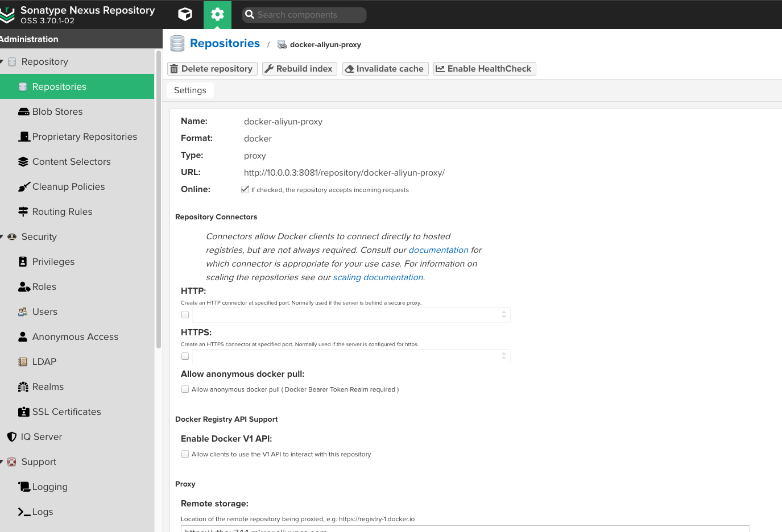Open the Settings tab
Image resolution: width=782 pixels, height=532 pixels.
click(x=190, y=90)
